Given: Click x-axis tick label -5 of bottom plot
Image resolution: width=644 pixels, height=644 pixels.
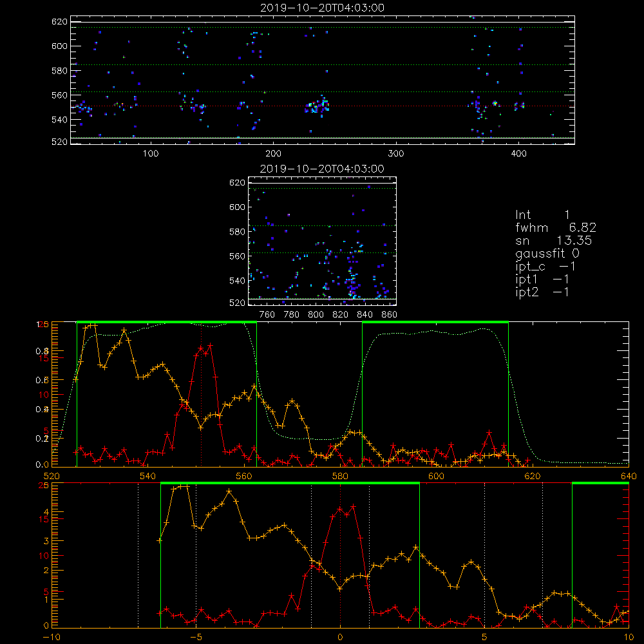Looking at the screenshot, I should pos(196,638).
